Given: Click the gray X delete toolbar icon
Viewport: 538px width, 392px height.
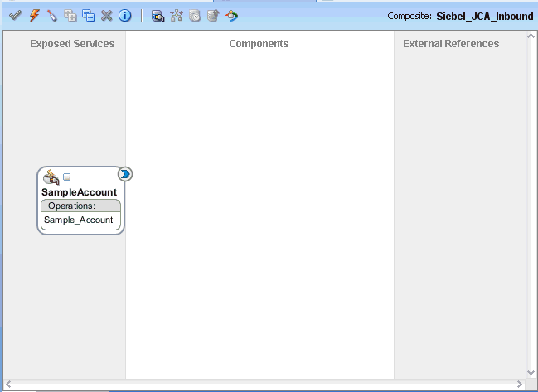Looking at the screenshot, I should tap(107, 16).
